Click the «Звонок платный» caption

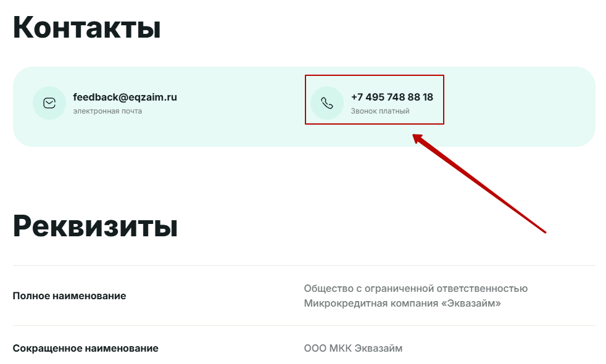tap(380, 111)
